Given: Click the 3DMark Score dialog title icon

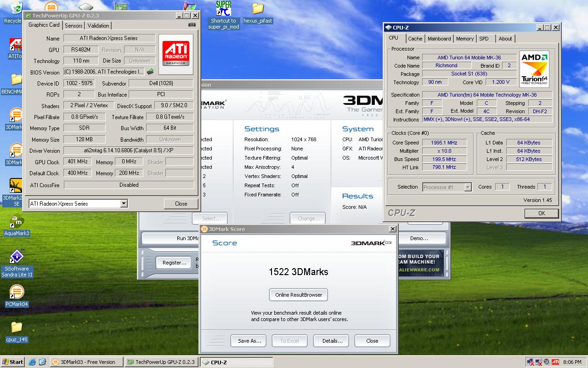Looking at the screenshot, I should click(204, 229).
